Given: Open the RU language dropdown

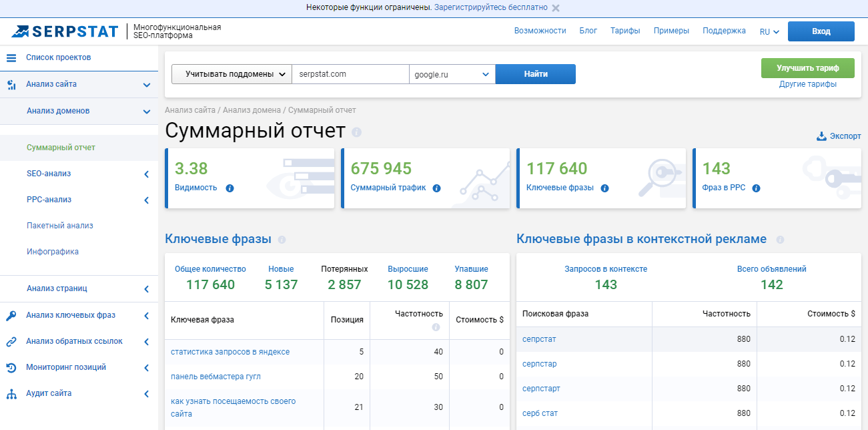Looking at the screenshot, I should [769, 31].
